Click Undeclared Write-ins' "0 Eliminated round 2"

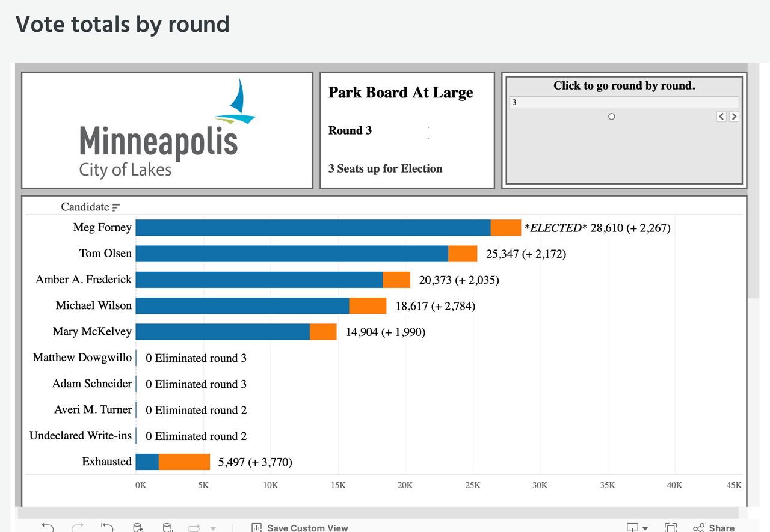click(x=196, y=436)
